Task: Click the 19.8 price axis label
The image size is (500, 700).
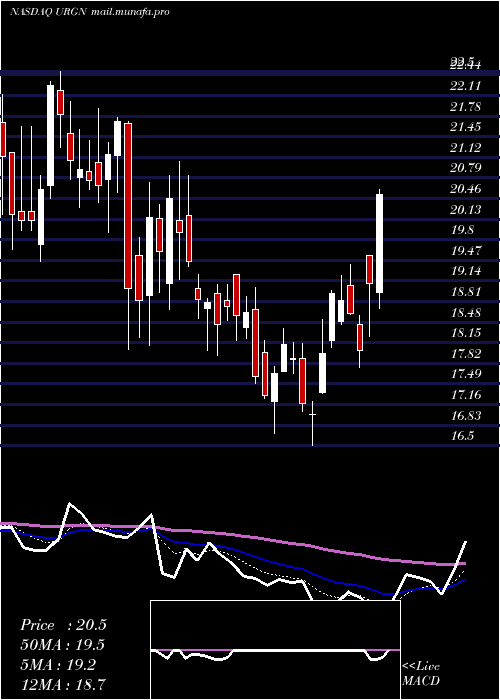Action: point(462,230)
